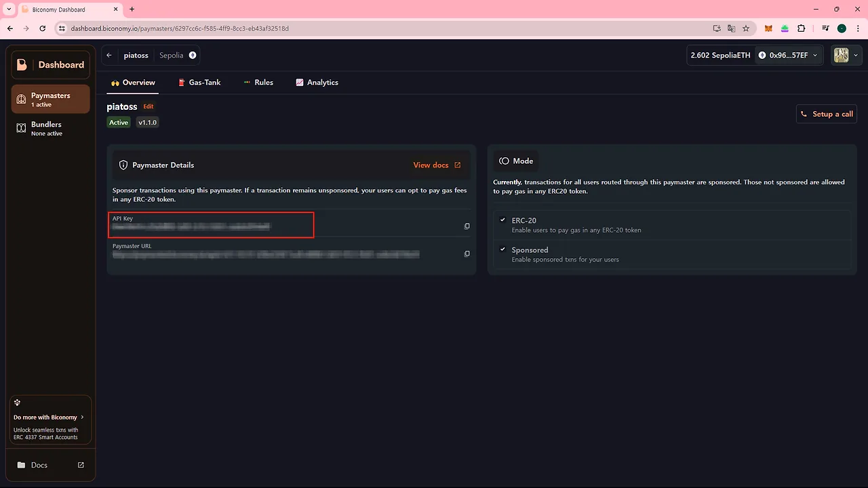868x488 pixels.
Task: Switch to the Rules tab
Action: (x=258, y=83)
